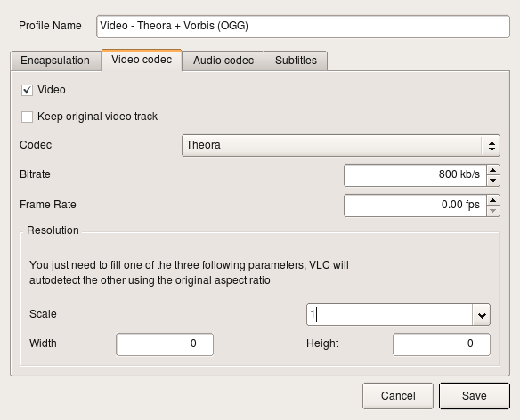
Task: Click into the Profile Name field
Action: coord(303,27)
